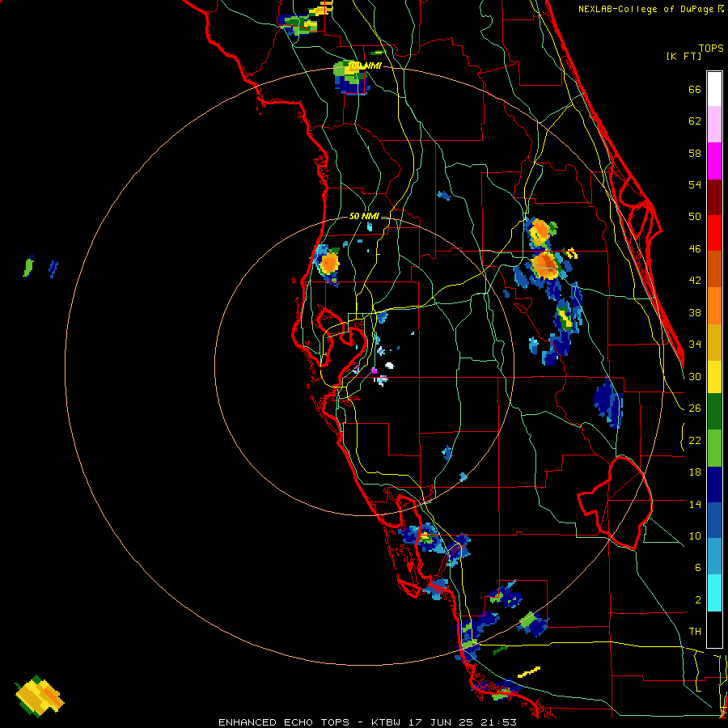
Task: Click the '38' legend value
Action: click(x=695, y=313)
